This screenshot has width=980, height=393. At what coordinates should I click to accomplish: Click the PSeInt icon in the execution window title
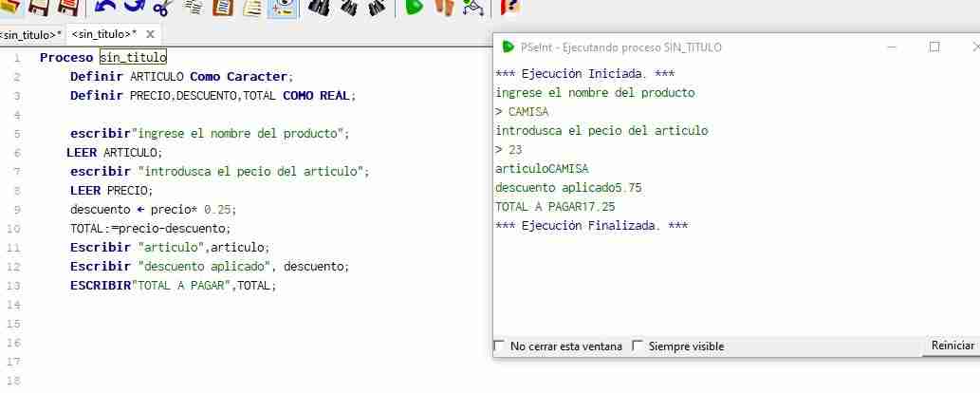tap(508, 47)
